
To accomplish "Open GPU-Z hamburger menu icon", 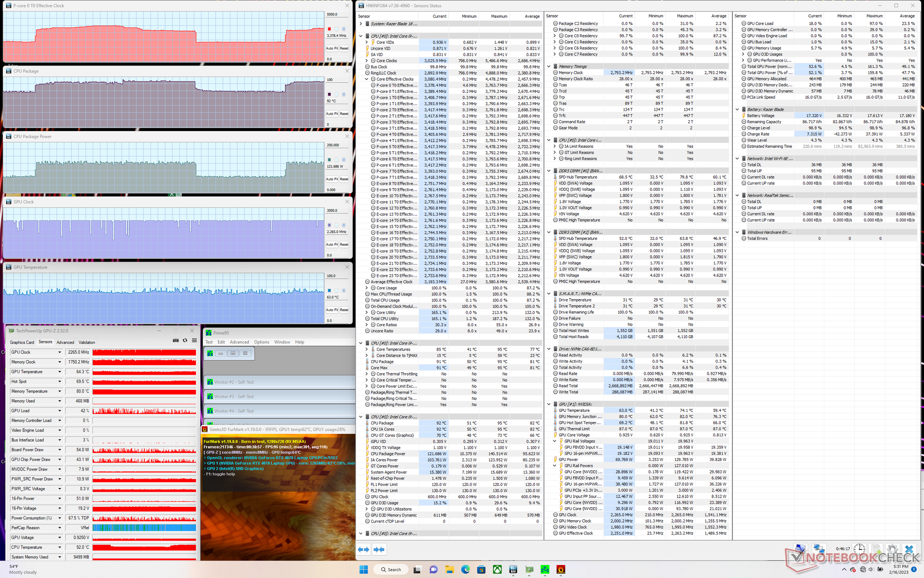I will click(194, 341).
